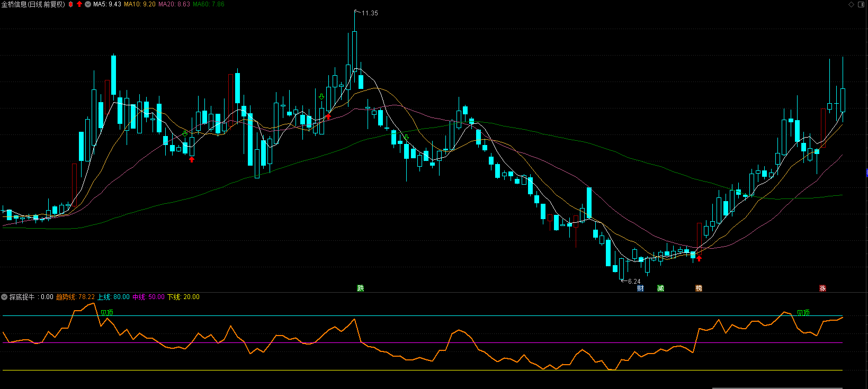Screen dimensions: 868x389
Task: Click the 趋势线: 78.22 label
Action: coord(76,297)
